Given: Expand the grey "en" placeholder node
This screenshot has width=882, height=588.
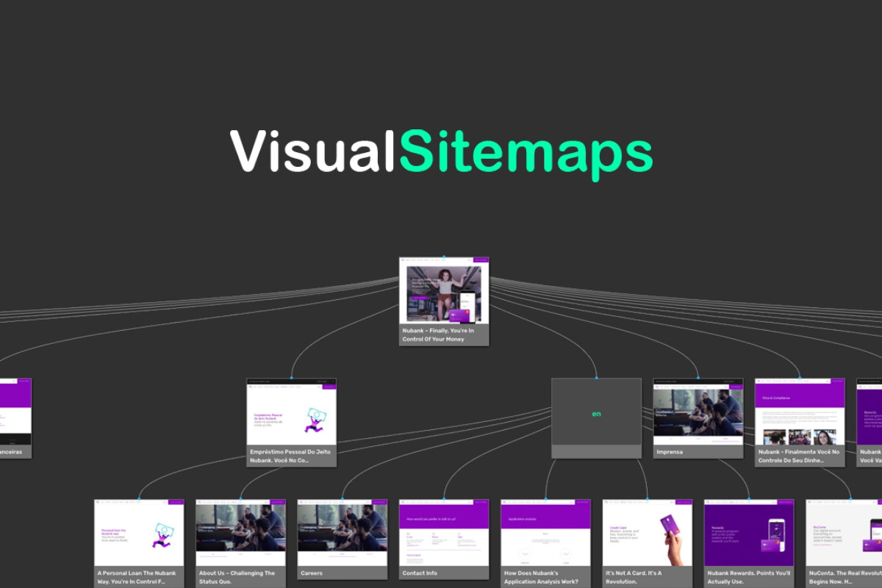Looking at the screenshot, I should [595, 412].
